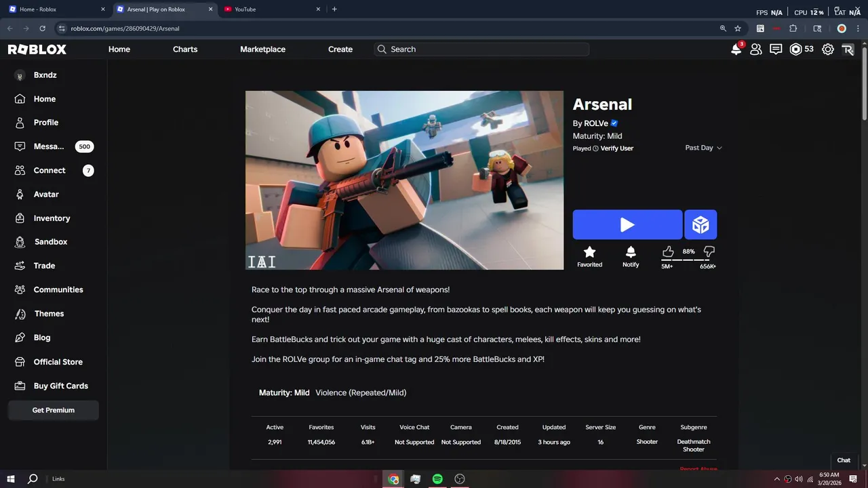The height and width of the screenshot is (488, 868).
Task: Open the messages chat-bubble icon in top bar
Action: [776, 49]
